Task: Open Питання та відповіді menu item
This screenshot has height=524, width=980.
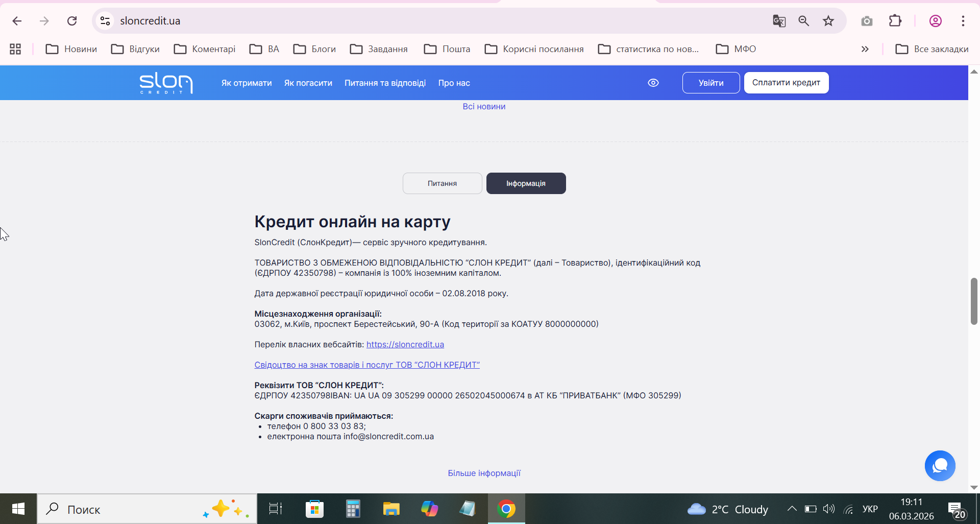Action: pyautogui.click(x=385, y=83)
